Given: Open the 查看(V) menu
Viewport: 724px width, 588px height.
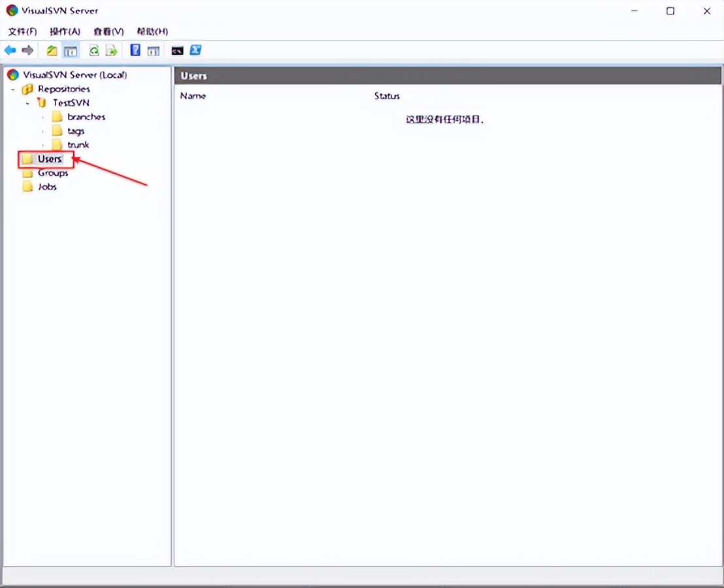Looking at the screenshot, I should (x=108, y=31).
